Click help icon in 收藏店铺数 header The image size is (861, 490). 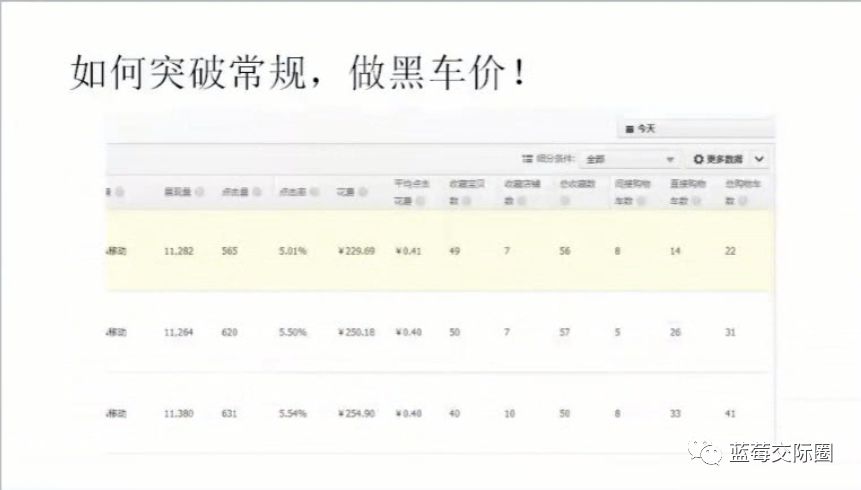click(521, 201)
